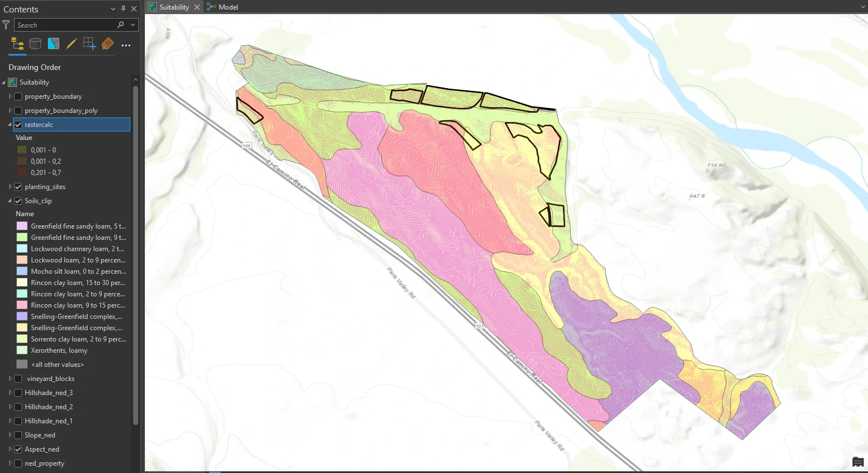Click scroll-up arrow of layer list

135,80
